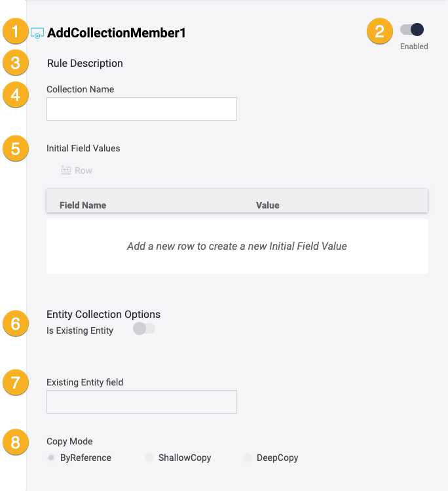Disable the rule with the Enabled toggle
The width and height of the screenshot is (448, 491).
(413, 29)
